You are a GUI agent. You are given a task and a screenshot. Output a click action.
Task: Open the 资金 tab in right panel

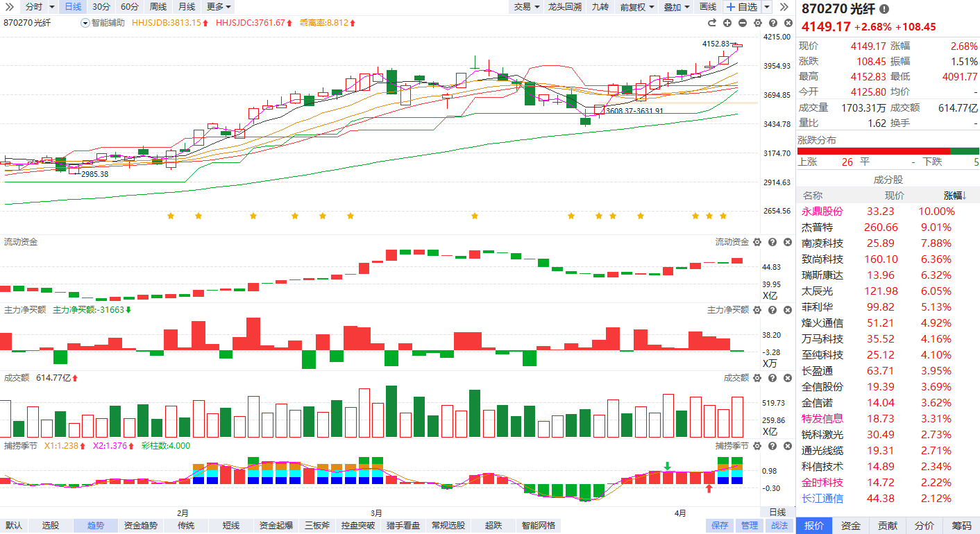pos(850,526)
